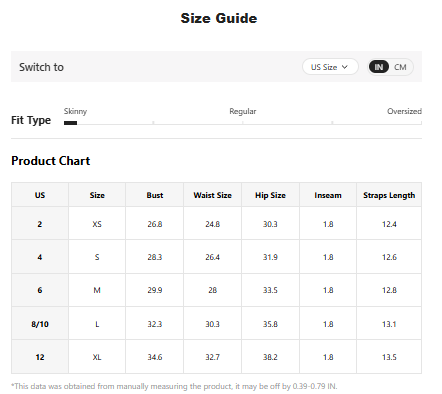Click straps length value 12.8

coord(389,290)
